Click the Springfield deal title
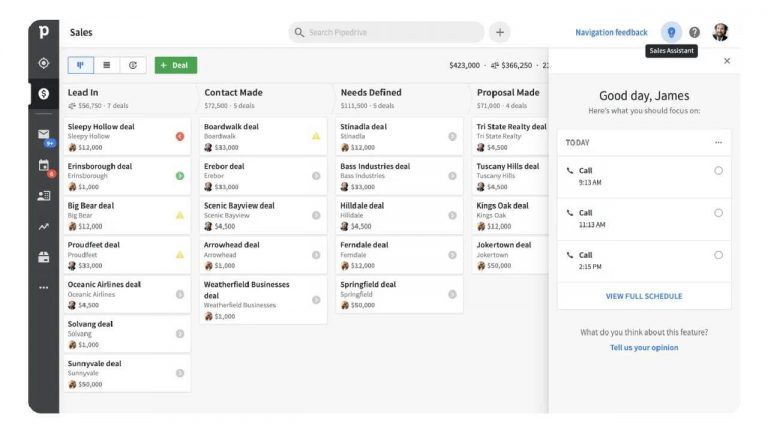Screen dimensions: 768x432 pos(368,285)
